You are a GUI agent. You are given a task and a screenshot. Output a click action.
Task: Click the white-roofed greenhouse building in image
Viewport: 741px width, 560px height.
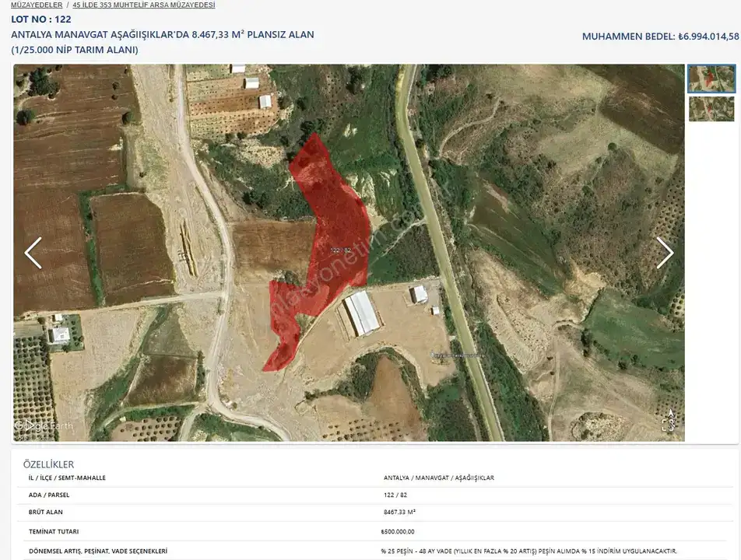(x=361, y=313)
